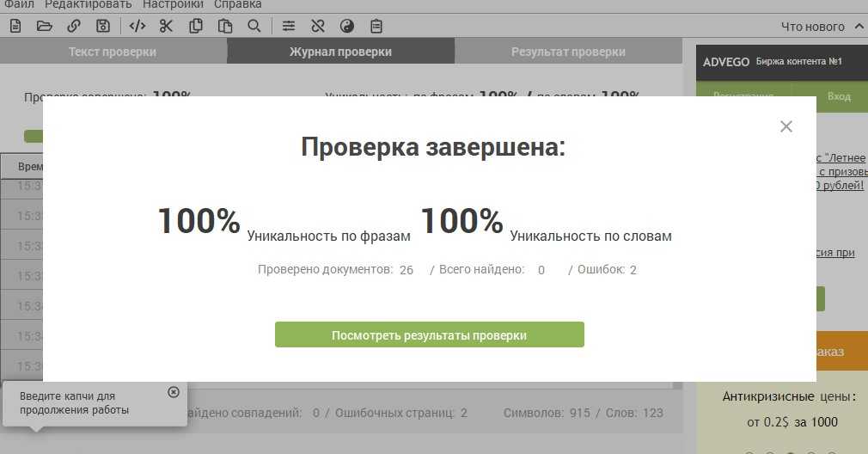
Task: Click the save floppy disk icon
Action: tap(103, 26)
